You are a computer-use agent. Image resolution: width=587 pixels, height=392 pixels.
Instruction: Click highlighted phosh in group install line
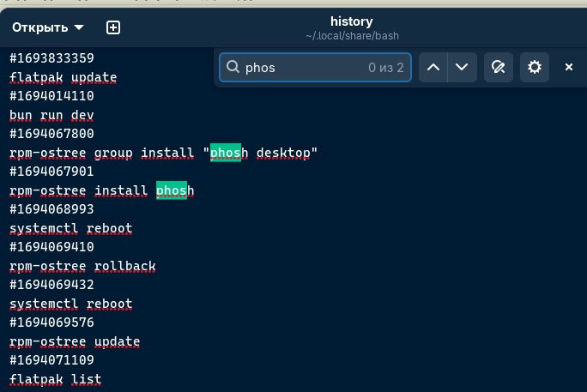(x=229, y=153)
